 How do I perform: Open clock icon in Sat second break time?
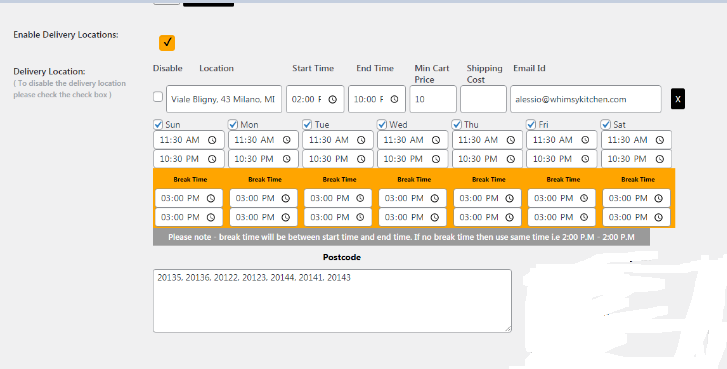click(659, 217)
